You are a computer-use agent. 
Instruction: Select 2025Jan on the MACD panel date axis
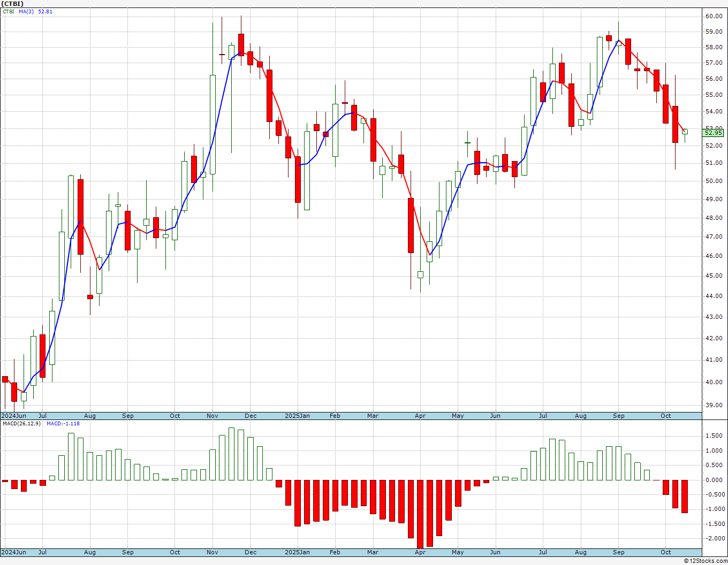tap(297, 552)
